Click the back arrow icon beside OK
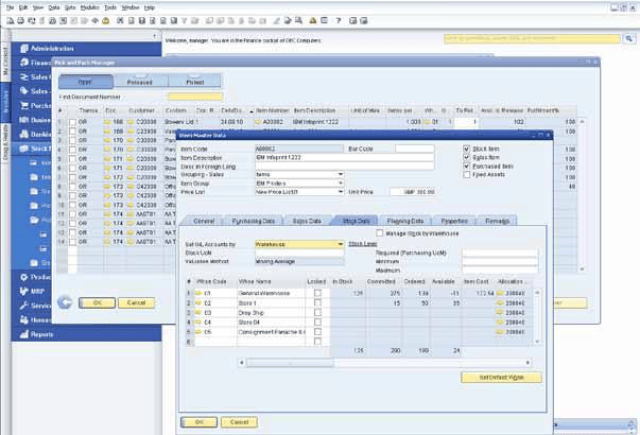This screenshot has height=435, width=640. 65,301
